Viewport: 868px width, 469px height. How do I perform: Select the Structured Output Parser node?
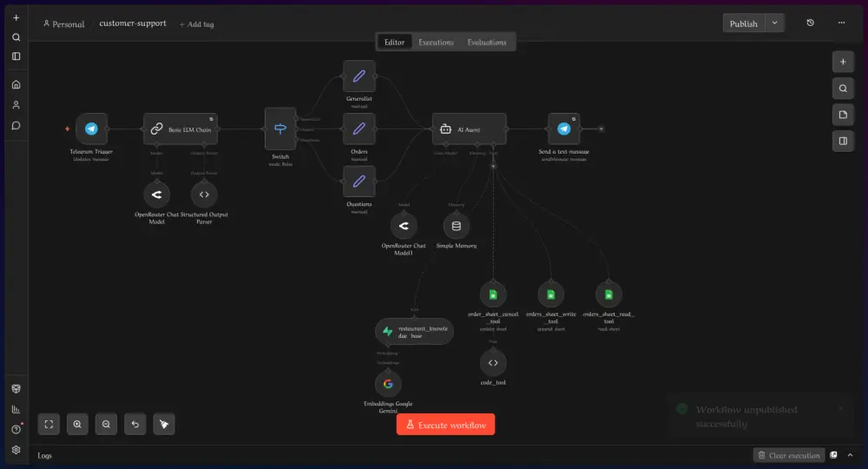(x=204, y=195)
